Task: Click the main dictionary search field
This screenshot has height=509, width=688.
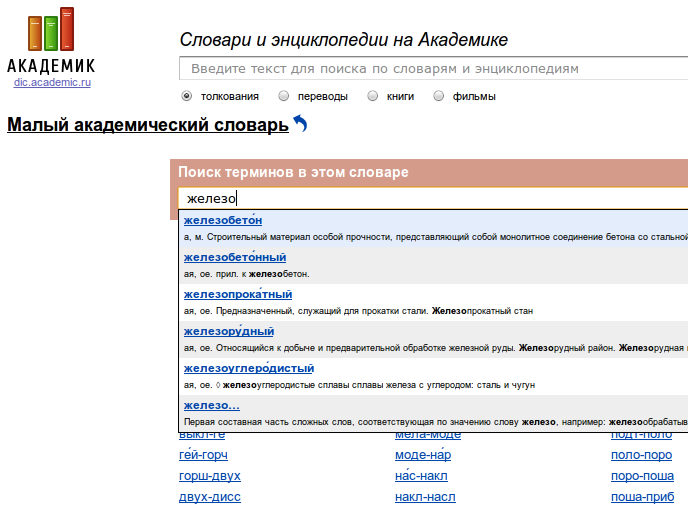Action: pyautogui.click(x=432, y=69)
